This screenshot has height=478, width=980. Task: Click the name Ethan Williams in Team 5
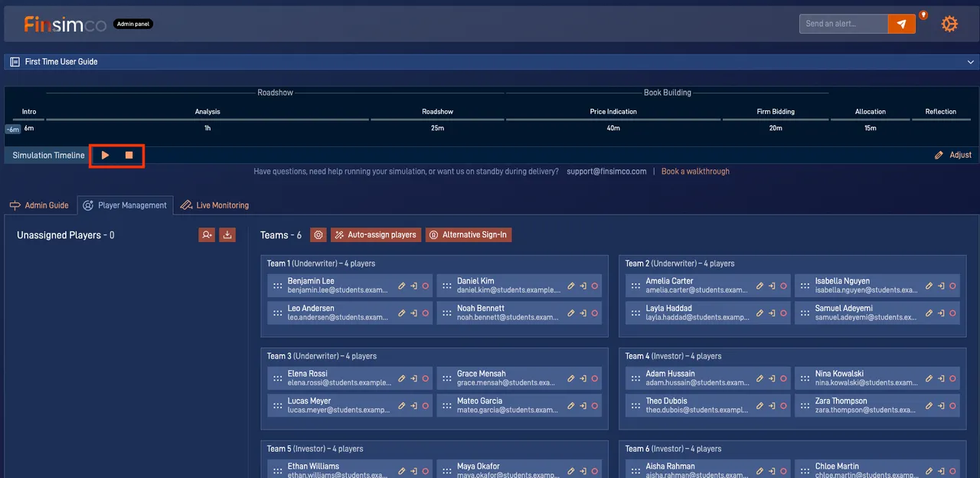point(313,467)
